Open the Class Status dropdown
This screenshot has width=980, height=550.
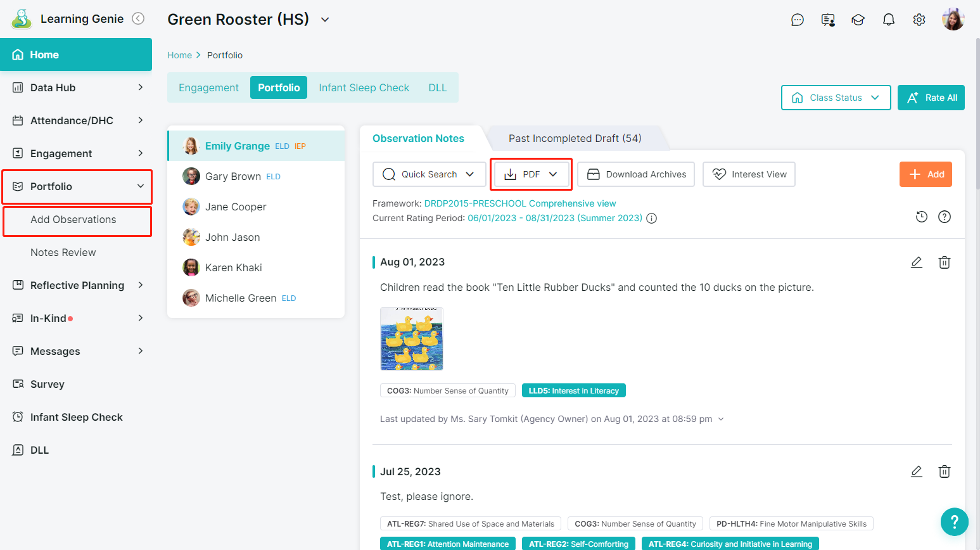pyautogui.click(x=836, y=98)
